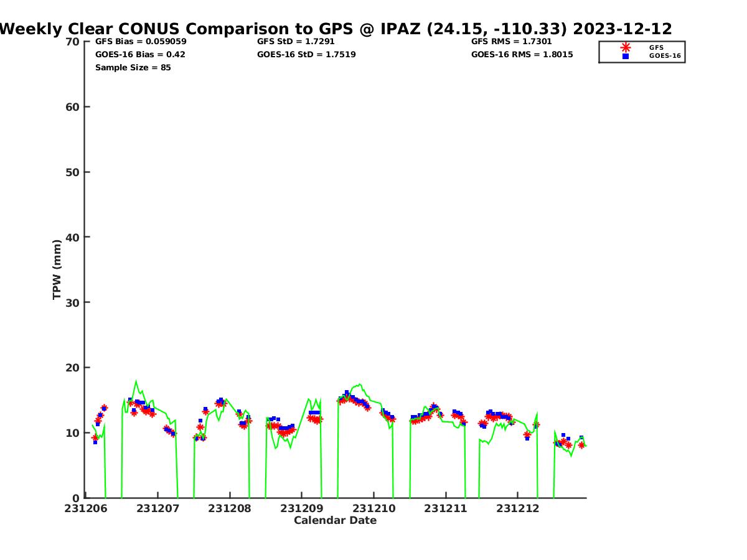Click the GOES-16 StD = 1.7519 statistic
The image size is (747, 560).
[x=306, y=55]
